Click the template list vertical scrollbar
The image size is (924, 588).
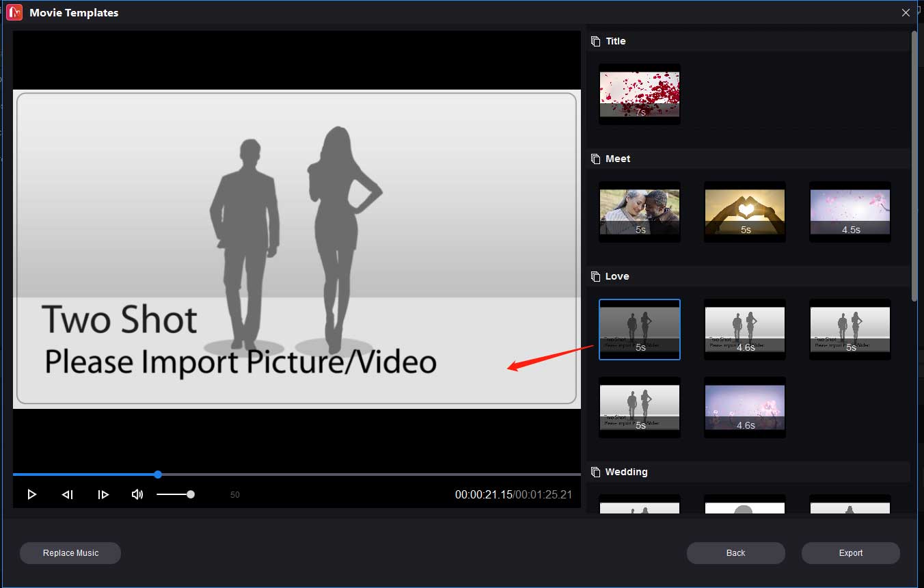coord(914,165)
